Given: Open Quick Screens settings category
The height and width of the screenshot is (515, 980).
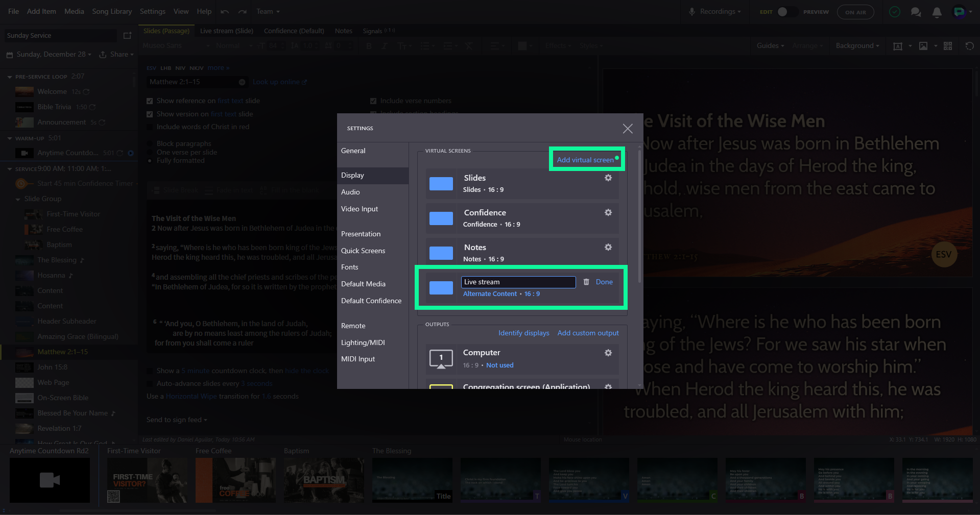Looking at the screenshot, I should click(x=373, y=251).
